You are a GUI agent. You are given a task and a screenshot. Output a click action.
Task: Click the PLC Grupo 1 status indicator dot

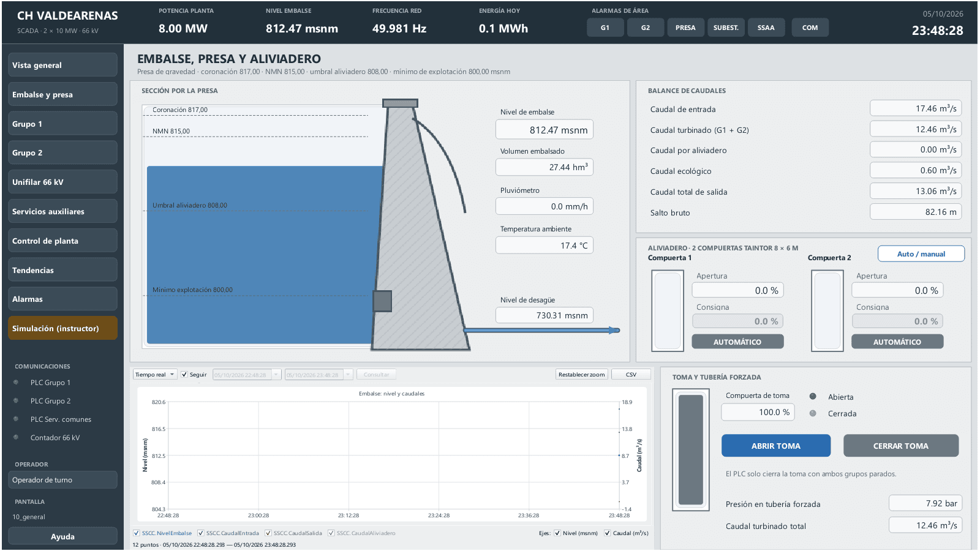pos(16,383)
